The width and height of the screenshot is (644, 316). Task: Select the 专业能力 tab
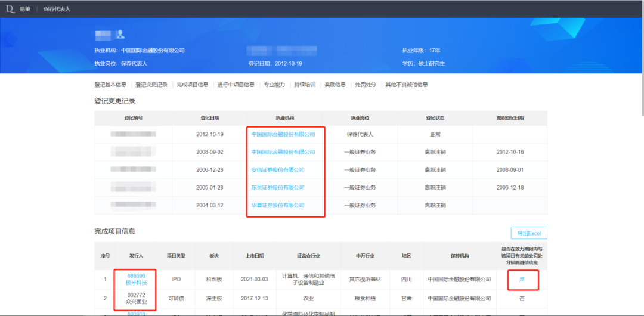[x=274, y=85]
